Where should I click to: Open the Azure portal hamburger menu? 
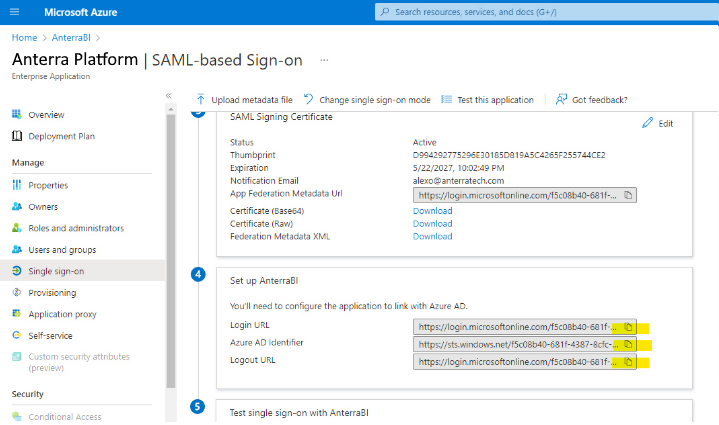click(x=15, y=12)
